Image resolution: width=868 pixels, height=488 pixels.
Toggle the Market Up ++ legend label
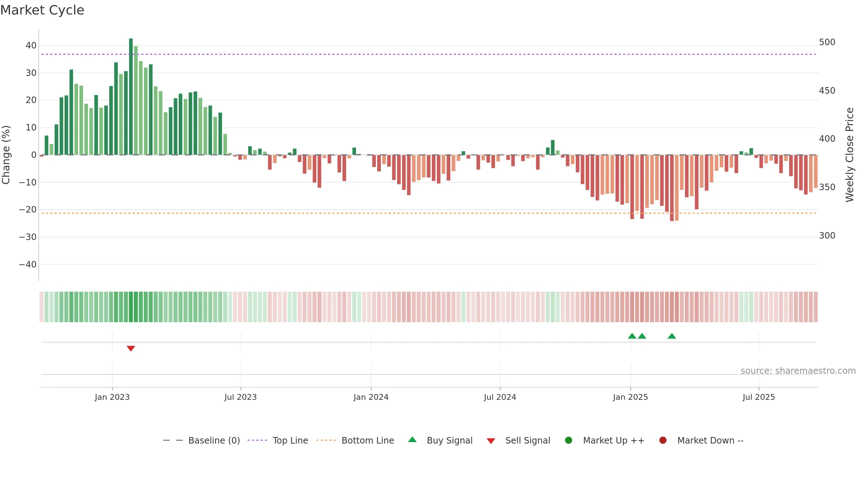614,440
